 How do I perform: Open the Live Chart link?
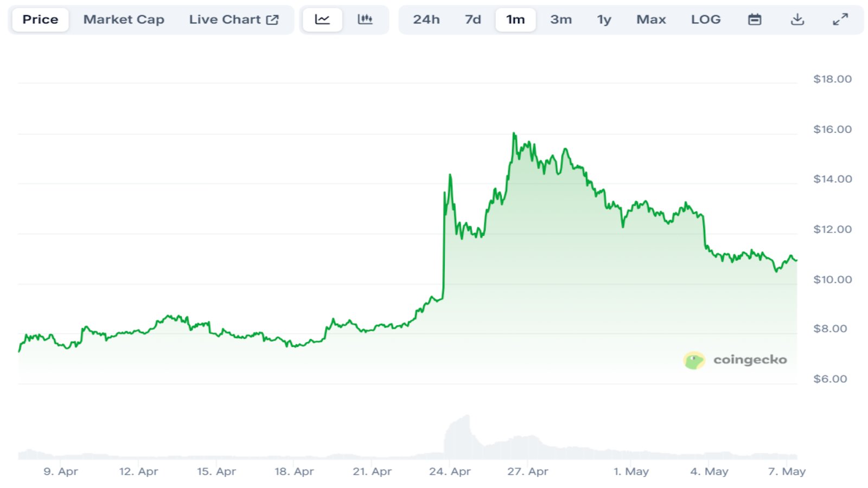click(x=226, y=19)
